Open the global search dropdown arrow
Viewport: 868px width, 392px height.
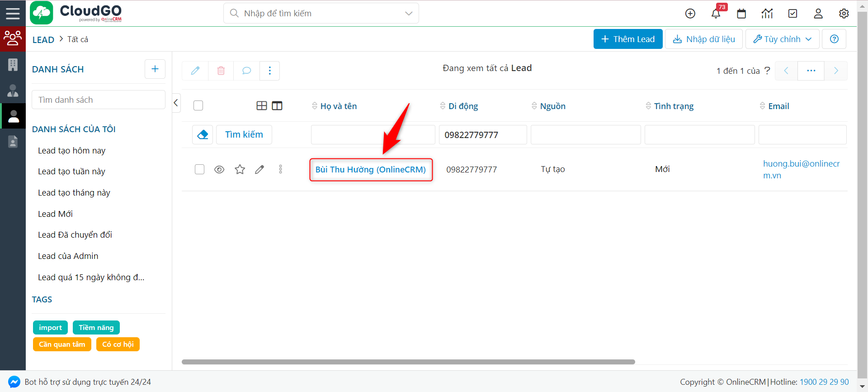(409, 14)
